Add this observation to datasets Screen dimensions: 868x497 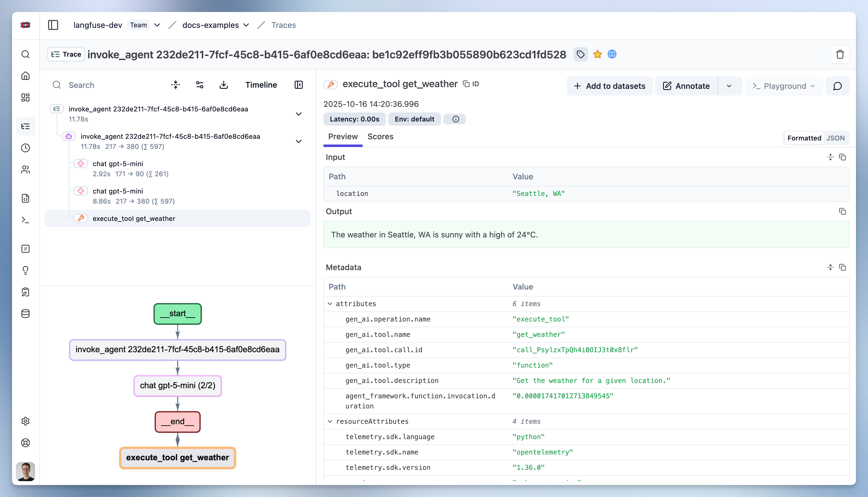(x=610, y=86)
